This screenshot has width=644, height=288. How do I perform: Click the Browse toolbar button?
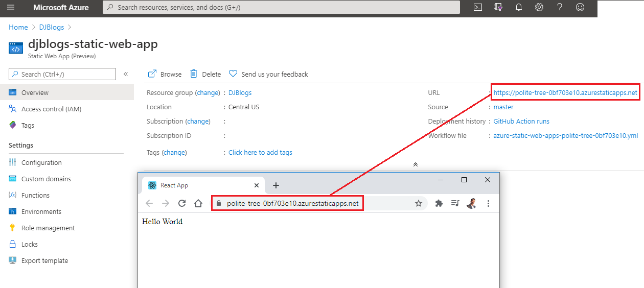pos(165,74)
